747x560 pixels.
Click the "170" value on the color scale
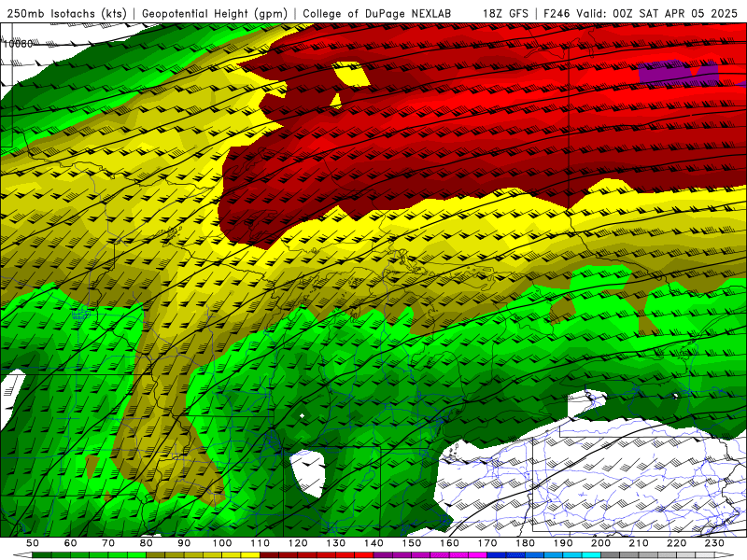pyautogui.click(x=487, y=543)
